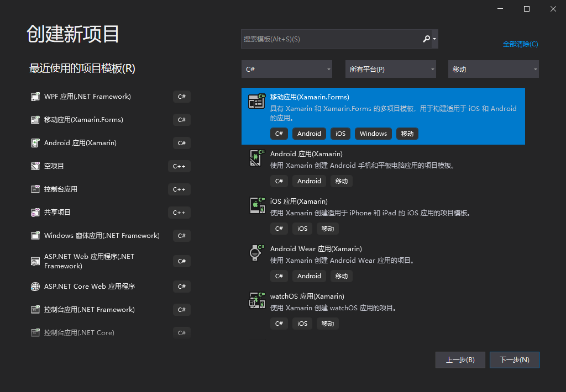The width and height of the screenshot is (566, 392).
Task: Click the 控制台应用 C++ template icon
Action: click(x=35, y=189)
